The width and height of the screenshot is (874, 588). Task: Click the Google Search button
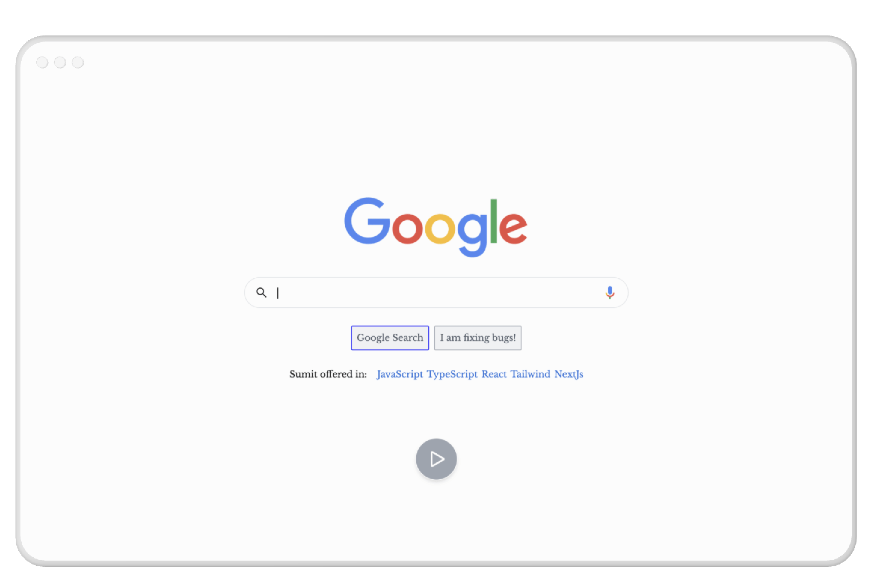[x=390, y=338]
